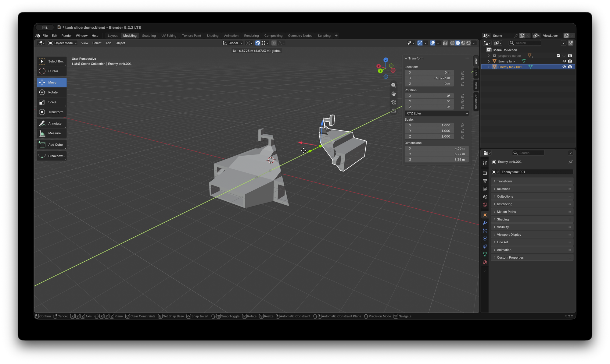
Task: Expand the Viewport Display panel
Action: [x=532, y=235]
